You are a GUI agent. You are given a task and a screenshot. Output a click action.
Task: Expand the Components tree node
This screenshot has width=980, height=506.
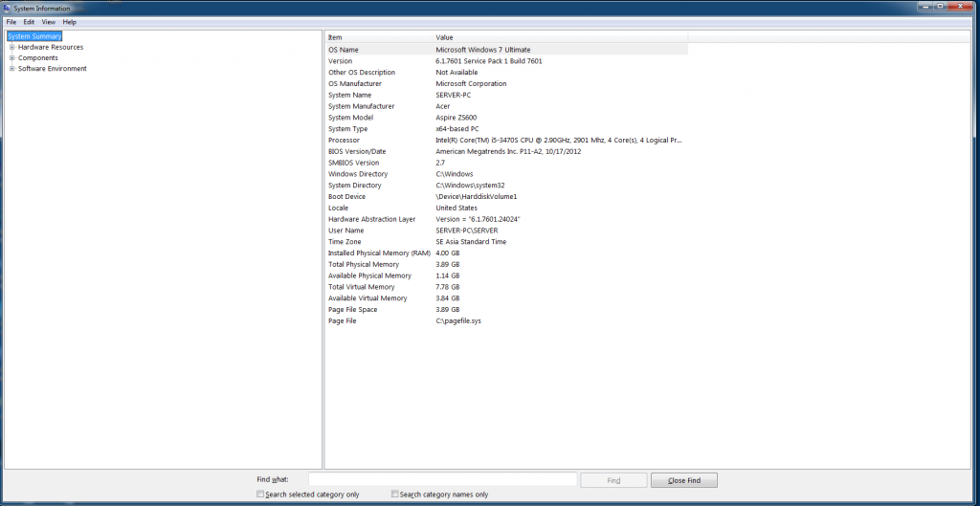click(x=11, y=57)
